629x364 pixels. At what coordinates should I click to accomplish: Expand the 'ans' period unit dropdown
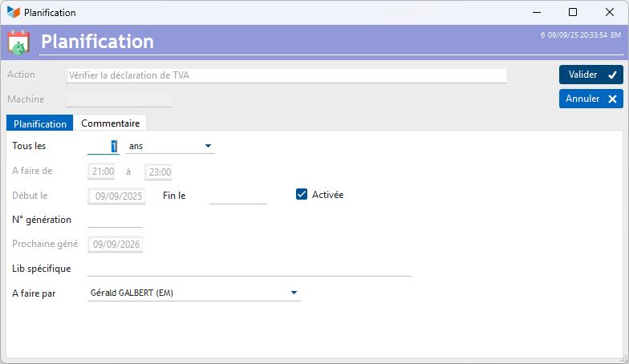[x=208, y=146]
